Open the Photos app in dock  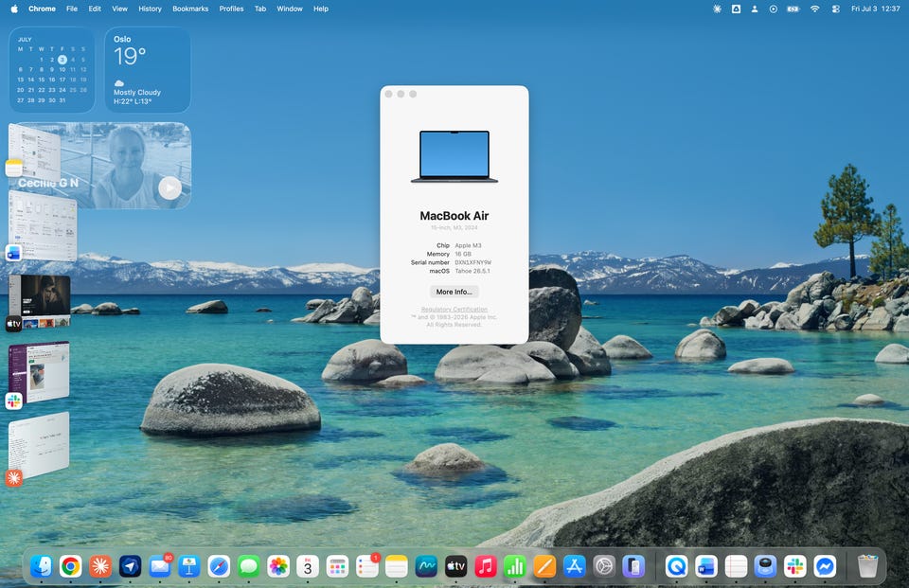pos(278,566)
